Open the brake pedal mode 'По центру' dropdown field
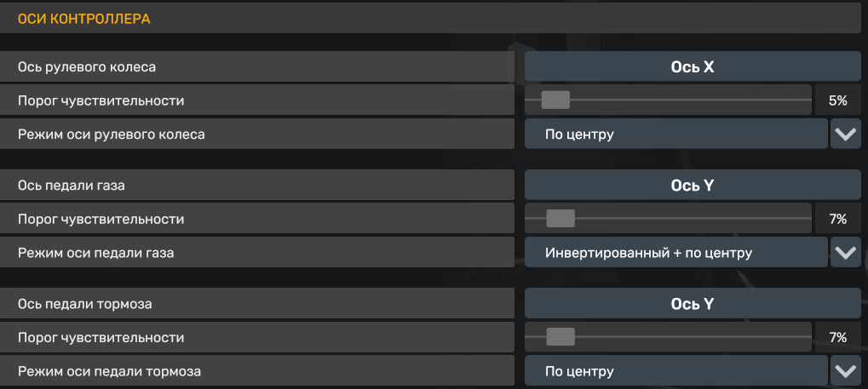This screenshot has width=868, height=389. pyautogui.click(x=675, y=371)
